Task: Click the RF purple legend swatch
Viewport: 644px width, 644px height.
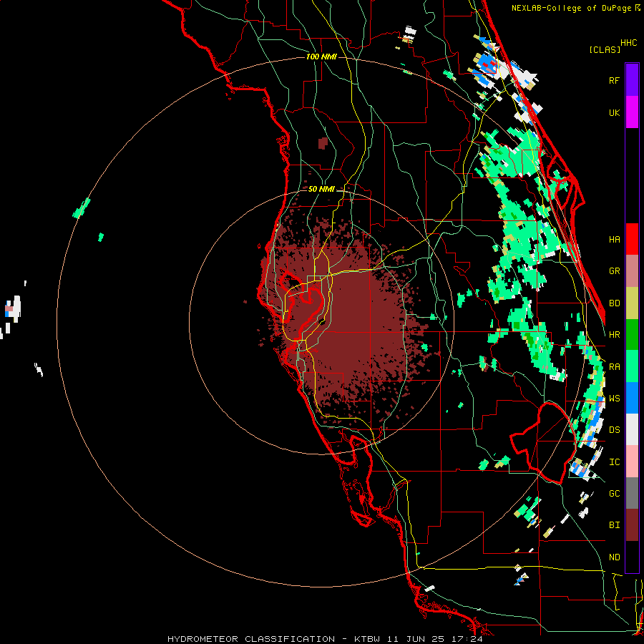Action: (x=632, y=80)
